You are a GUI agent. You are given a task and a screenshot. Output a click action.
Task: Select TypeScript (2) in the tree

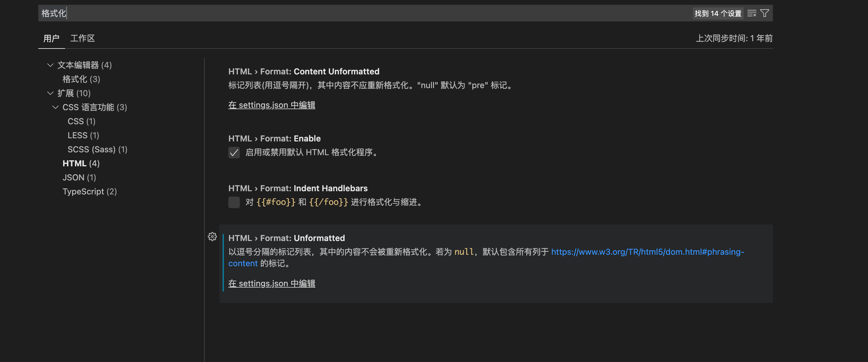90,192
